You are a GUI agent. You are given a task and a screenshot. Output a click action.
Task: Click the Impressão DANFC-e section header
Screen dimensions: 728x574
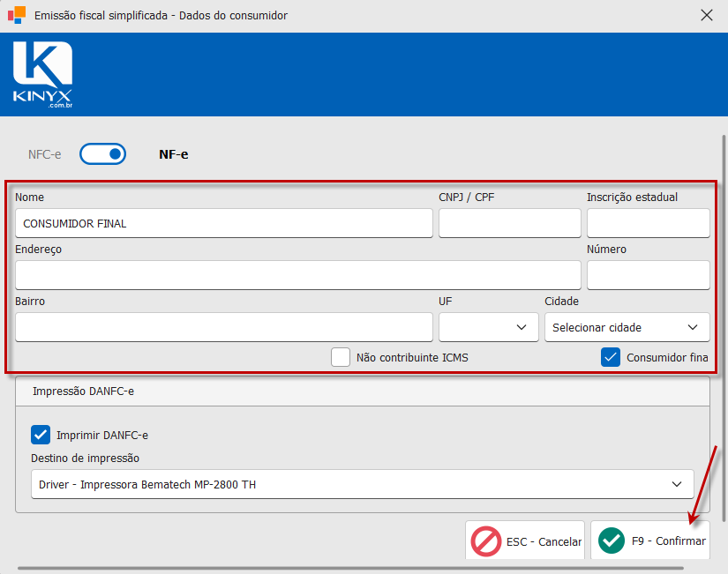(362, 391)
